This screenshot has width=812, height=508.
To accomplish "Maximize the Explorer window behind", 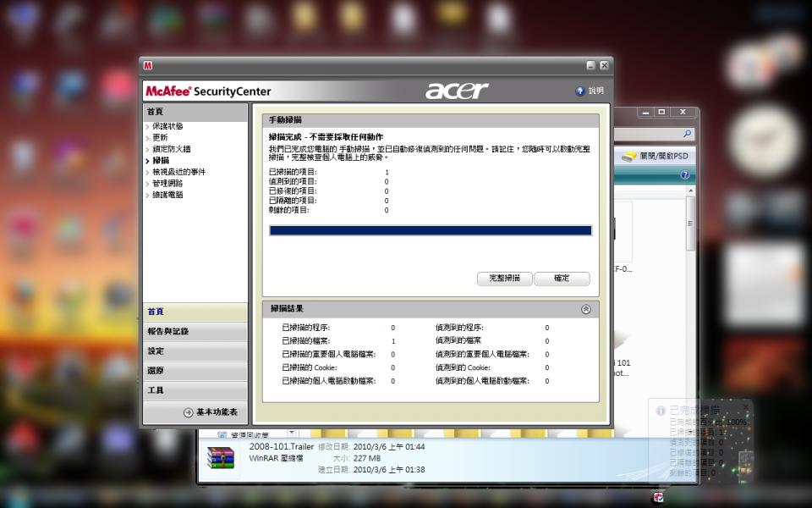I will pos(661,112).
